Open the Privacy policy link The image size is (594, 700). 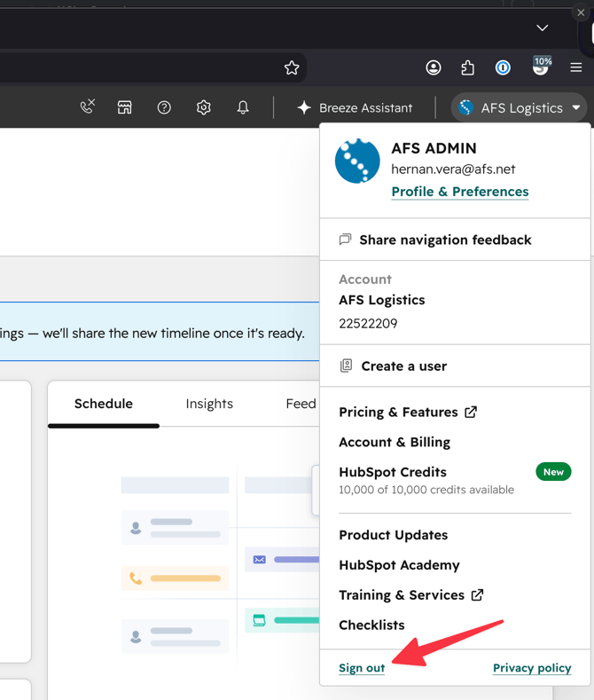click(x=532, y=668)
